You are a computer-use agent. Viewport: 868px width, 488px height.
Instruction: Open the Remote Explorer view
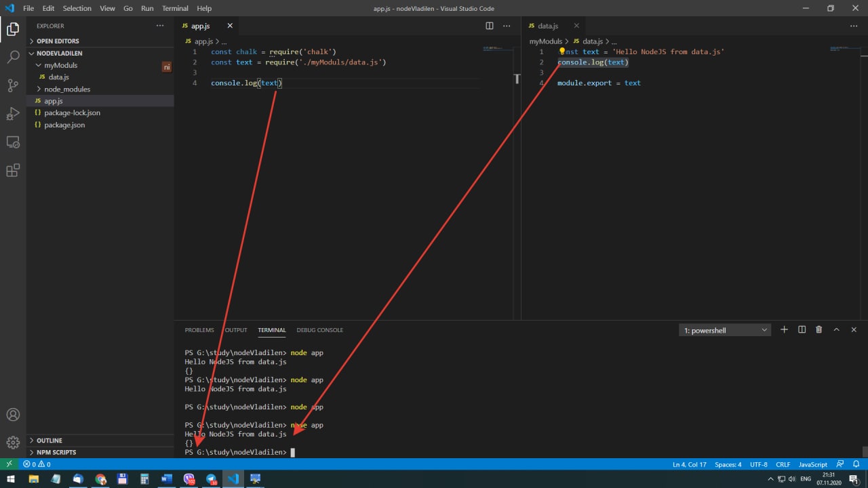coord(13,142)
